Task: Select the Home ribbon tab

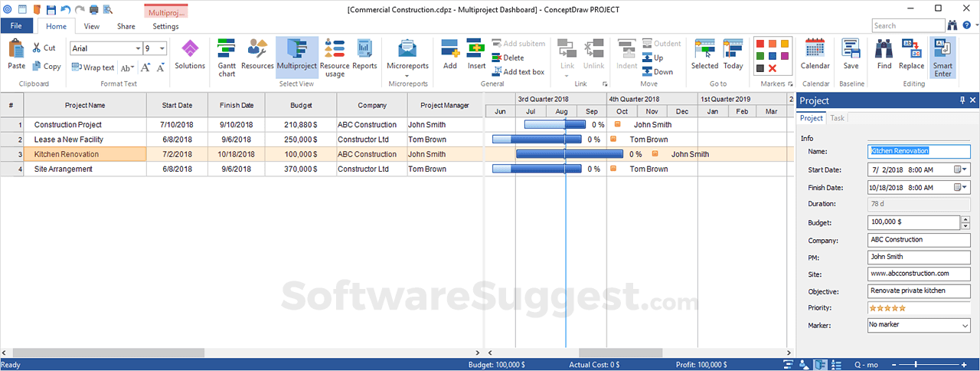Action: pos(56,26)
